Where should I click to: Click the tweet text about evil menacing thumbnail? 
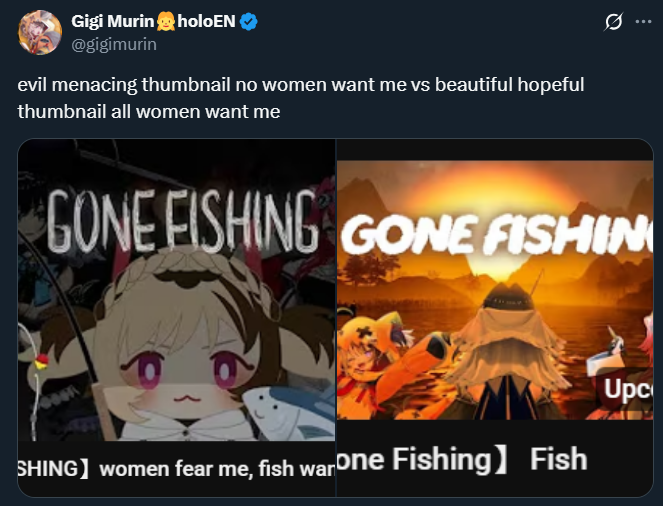(301, 98)
